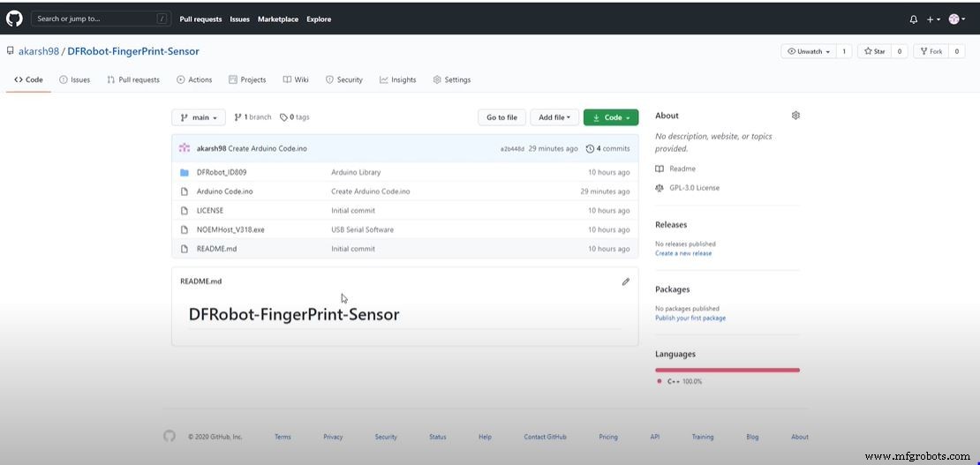Screen dimensions: 980x465
Task: Edit README.md with pencil icon
Action: tap(626, 281)
